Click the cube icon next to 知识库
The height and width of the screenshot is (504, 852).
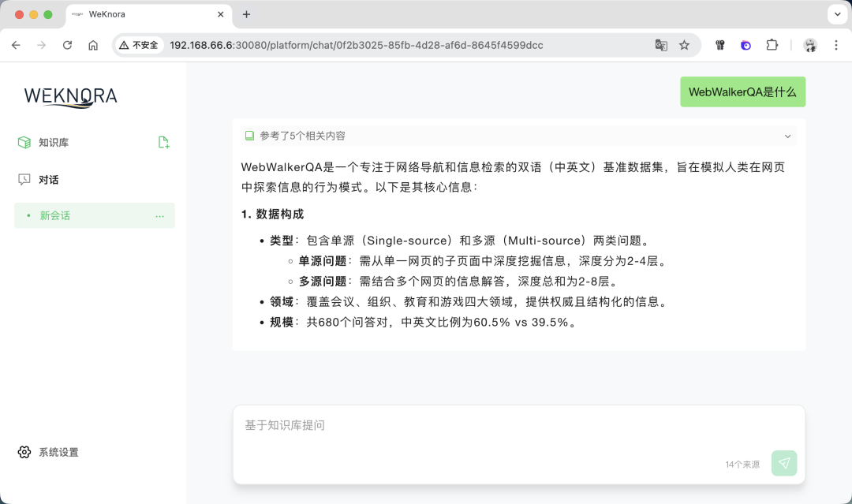click(x=24, y=142)
